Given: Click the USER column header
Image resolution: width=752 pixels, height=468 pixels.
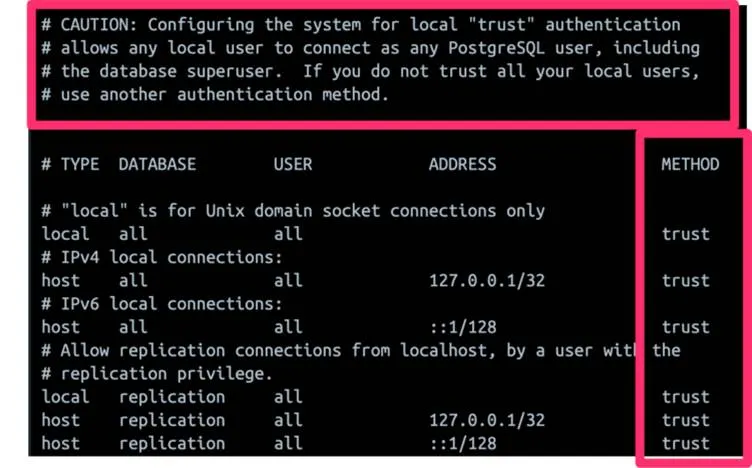Looking at the screenshot, I should coord(293,164).
